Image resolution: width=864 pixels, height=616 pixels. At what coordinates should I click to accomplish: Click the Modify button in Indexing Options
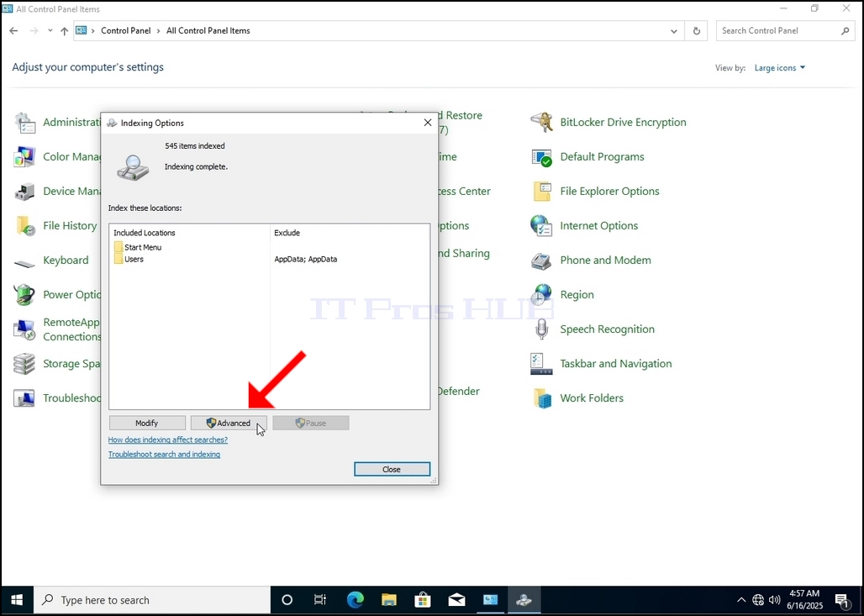point(147,424)
